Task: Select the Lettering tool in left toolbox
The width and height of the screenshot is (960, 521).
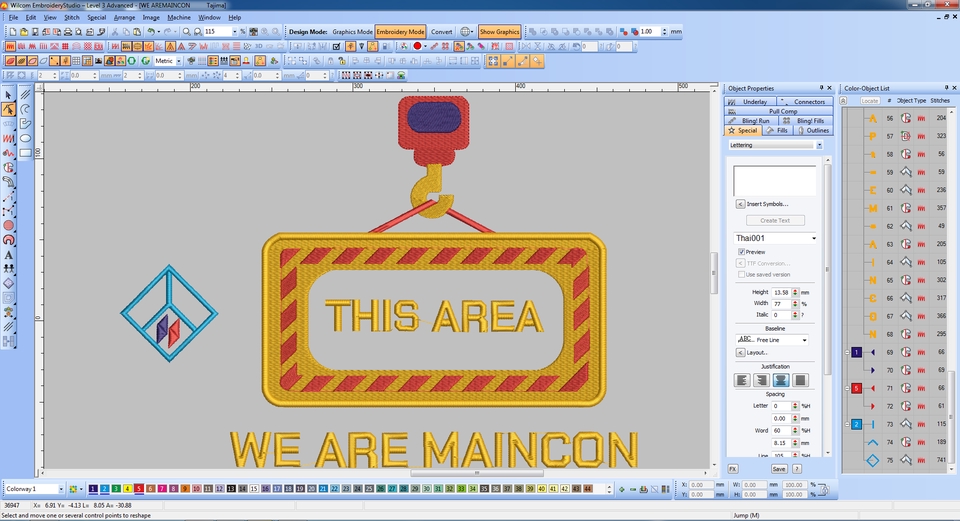Action: pos(9,255)
